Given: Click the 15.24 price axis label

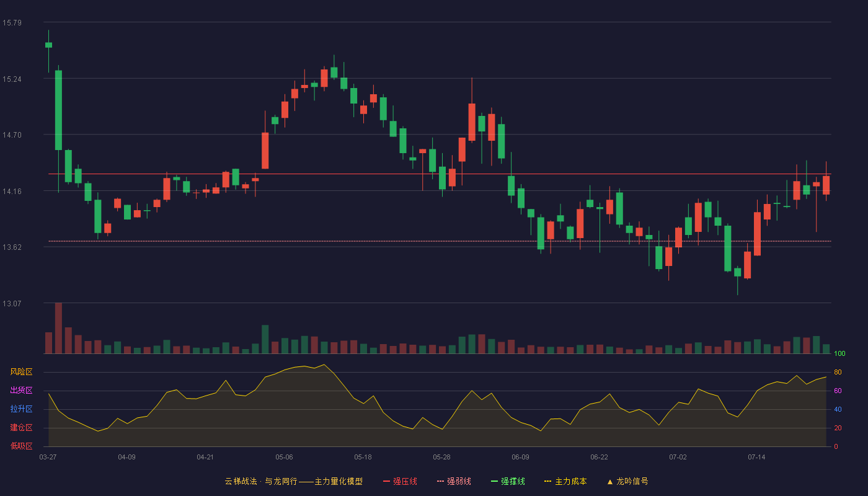Looking at the screenshot, I should tap(12, 79).
